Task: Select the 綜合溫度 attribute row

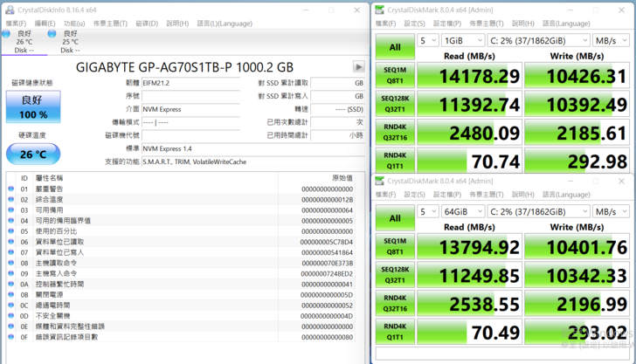Action: [175, 200]
